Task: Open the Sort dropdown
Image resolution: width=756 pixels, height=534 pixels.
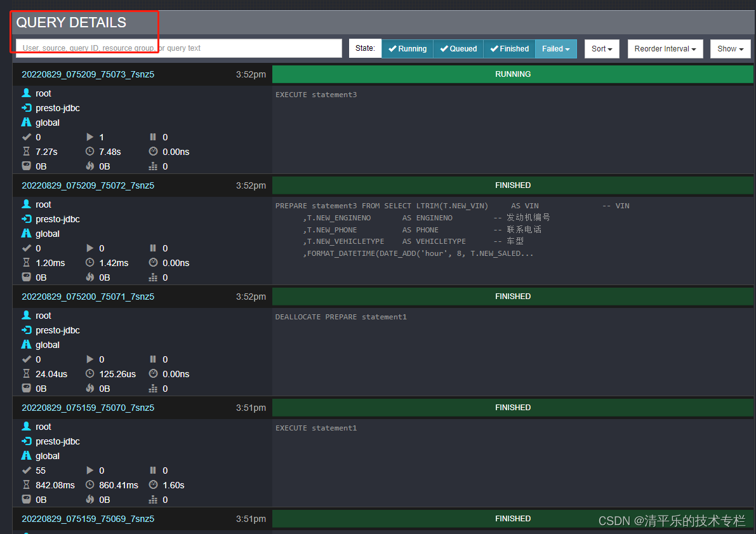Action: tap(602, 49)
